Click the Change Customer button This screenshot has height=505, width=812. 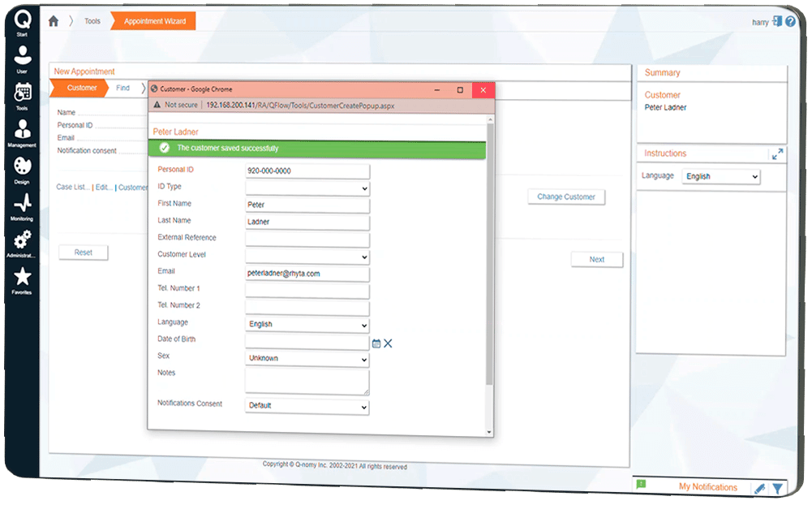(x=566, y=197)
